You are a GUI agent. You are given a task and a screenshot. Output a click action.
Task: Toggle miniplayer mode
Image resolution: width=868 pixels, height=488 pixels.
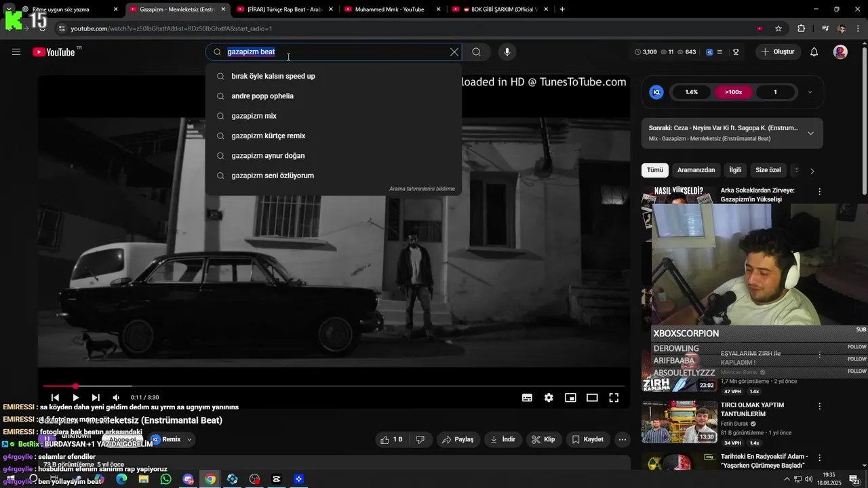click(570, 398)
